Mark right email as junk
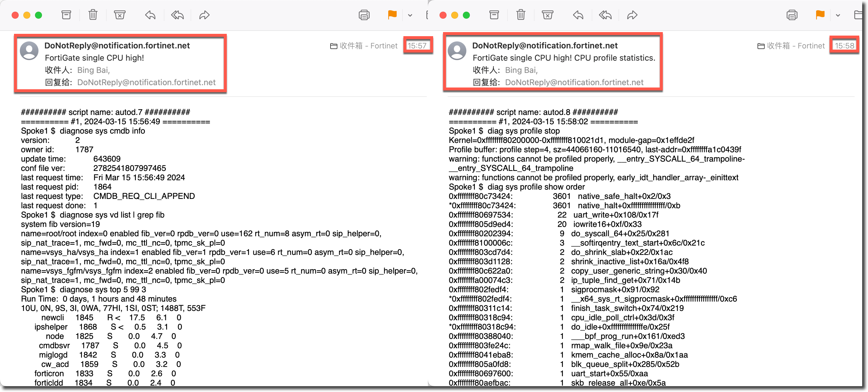 547,15
